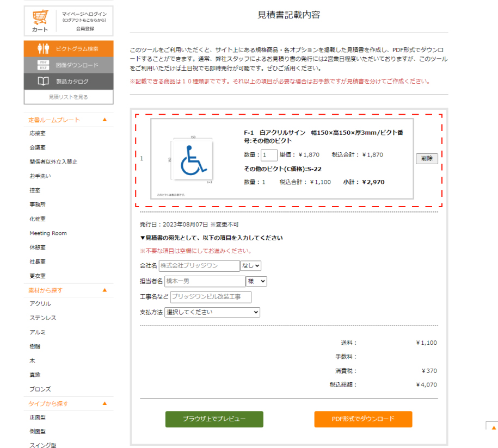The height and width of the screenshot is (448, 498).
Task: Open the 様 title dropdown beside 担当者名
Action: pos(256,281)
